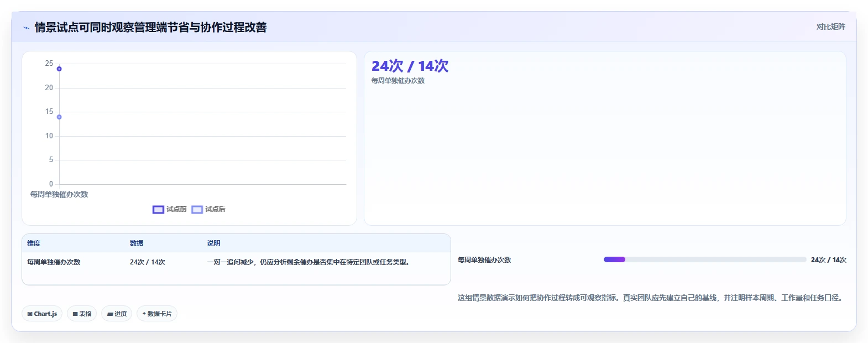
Task: Click the small blue icon before the header title
Action: [x=26, y=28]
